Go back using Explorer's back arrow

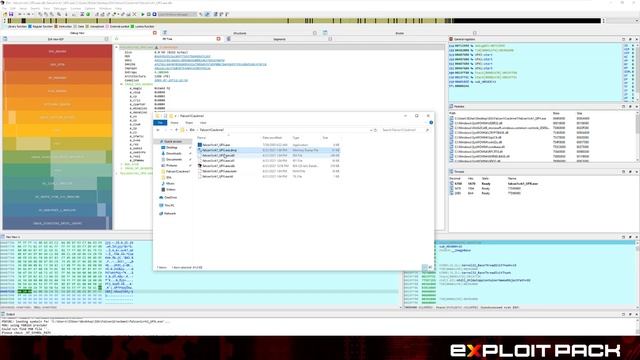[x=158, y=130]
